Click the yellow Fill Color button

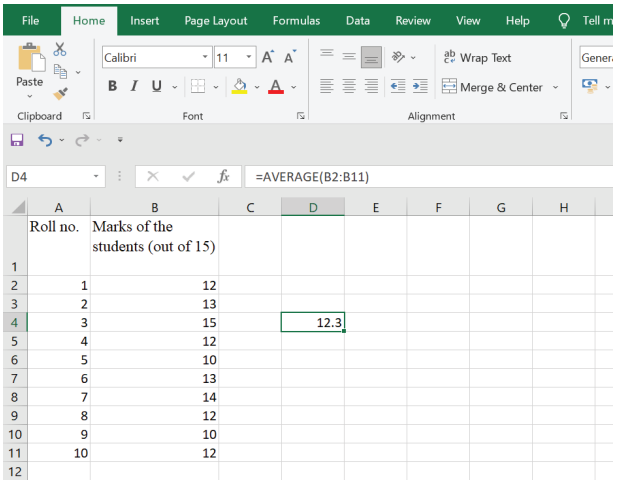tap(240, 87)
